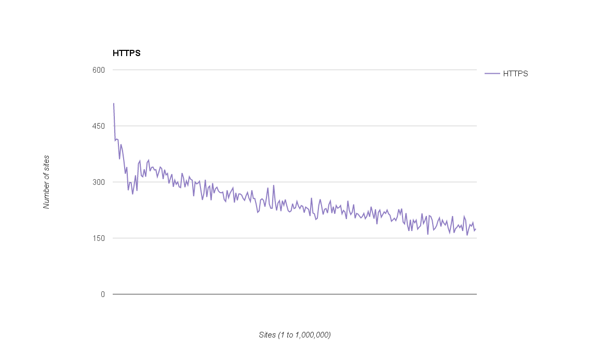Click the right end of the HTTPS line

point(475,229)
